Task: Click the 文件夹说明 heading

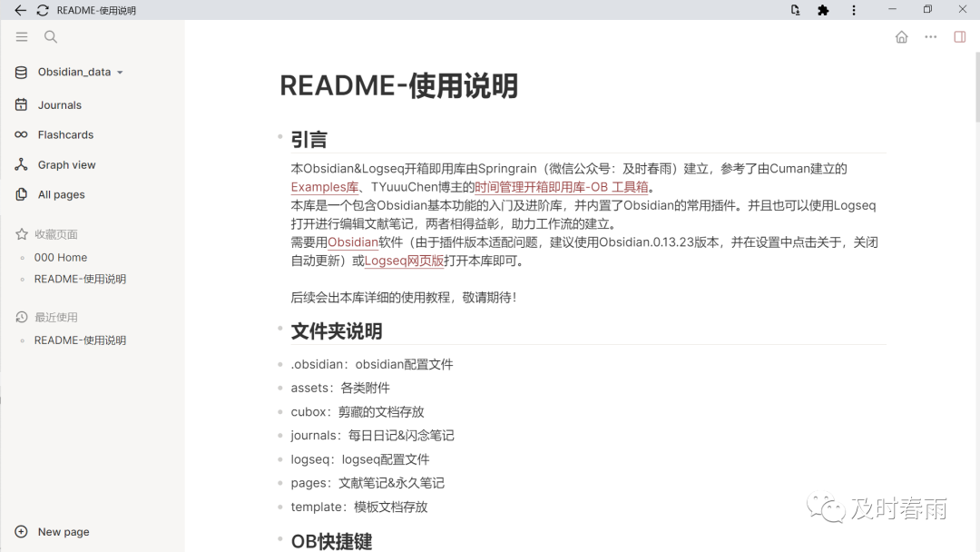Action: point(337,331)
